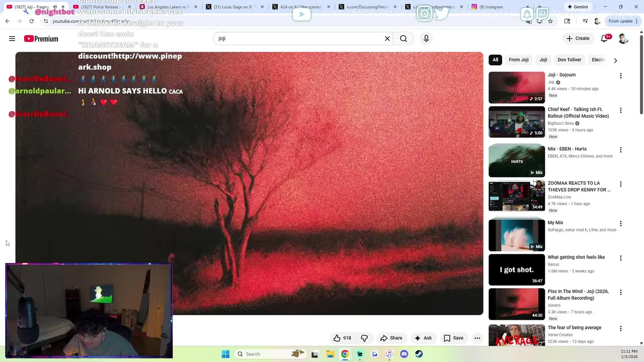The image size is (644, 362).
Task: Open options for What getting shot feels like
Action: pos(620,258)
